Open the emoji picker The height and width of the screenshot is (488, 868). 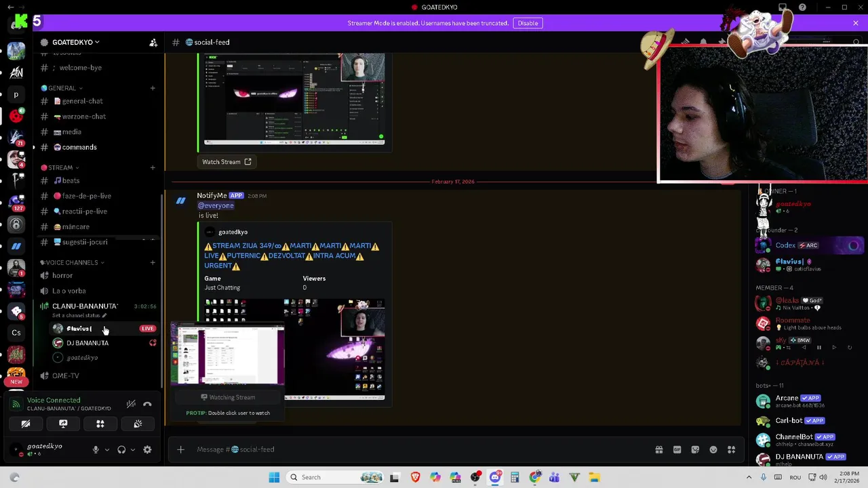[x=713, y=449]
